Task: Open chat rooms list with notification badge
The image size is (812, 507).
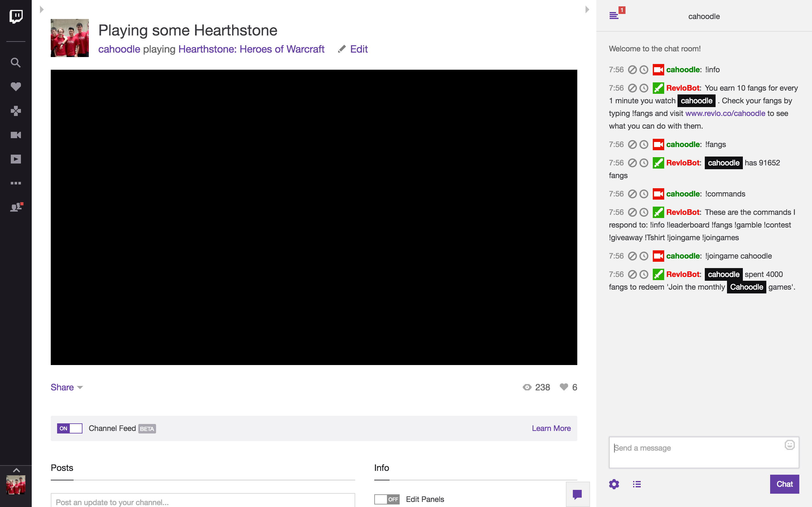Action: click(x=614, y=15)
